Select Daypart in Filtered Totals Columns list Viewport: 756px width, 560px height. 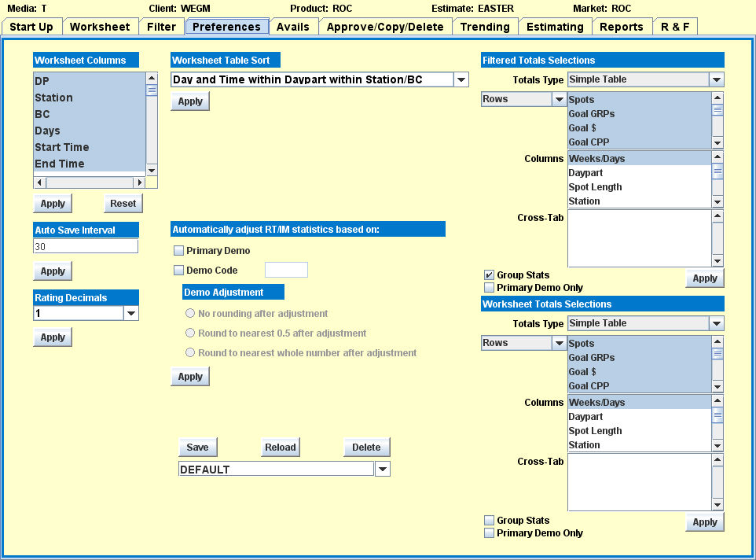pyautogui.click(x=640, y=173)
